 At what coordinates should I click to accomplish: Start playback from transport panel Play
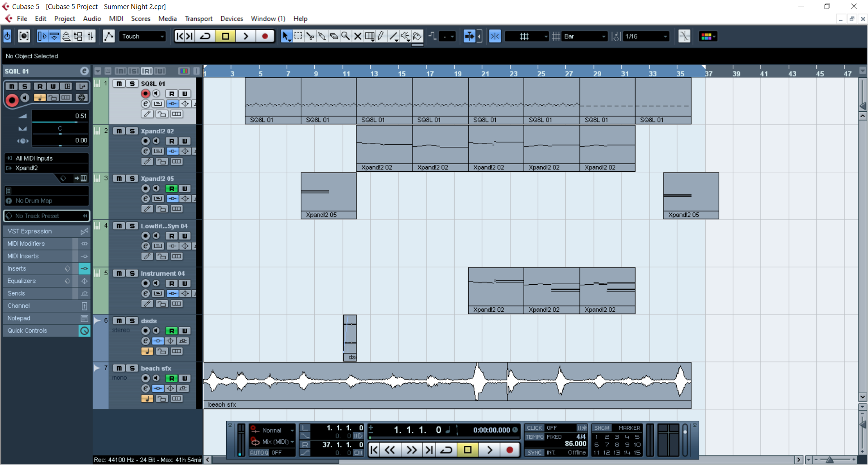tap(489, 450)
